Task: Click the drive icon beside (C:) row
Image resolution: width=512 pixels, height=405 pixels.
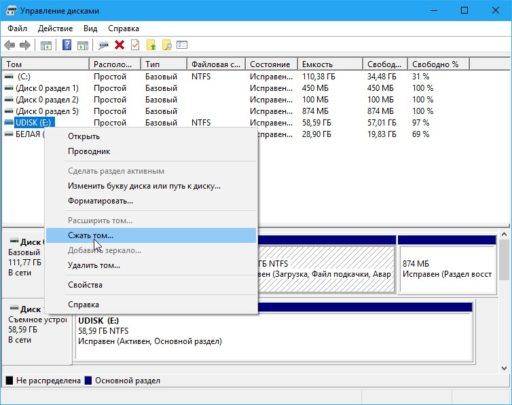Action: coord(9,77)
